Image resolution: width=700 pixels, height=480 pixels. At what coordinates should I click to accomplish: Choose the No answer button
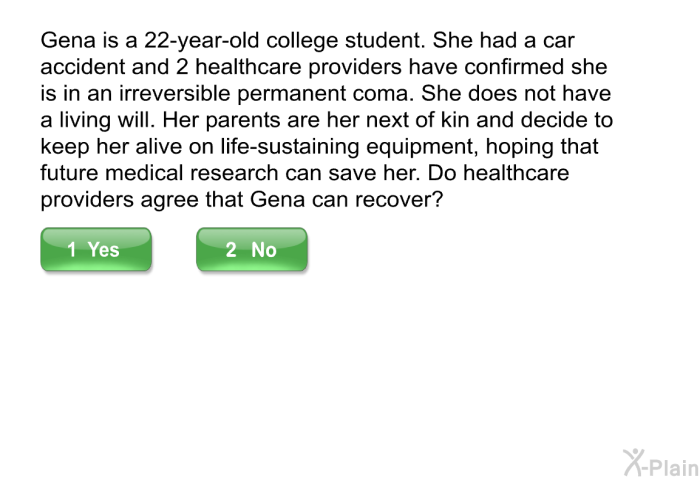point(252,249)
